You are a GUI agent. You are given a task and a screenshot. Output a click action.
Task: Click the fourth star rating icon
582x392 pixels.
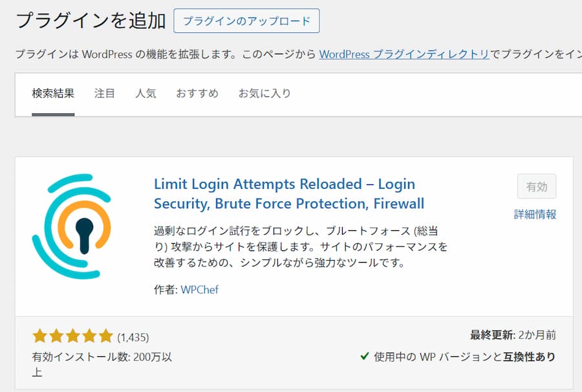[89, 335]
